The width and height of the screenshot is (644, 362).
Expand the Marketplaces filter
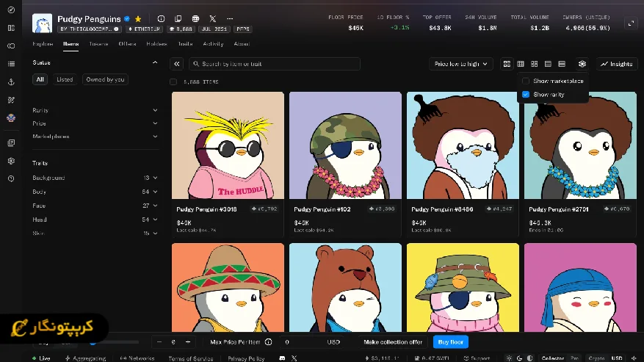tap(95, 137)
